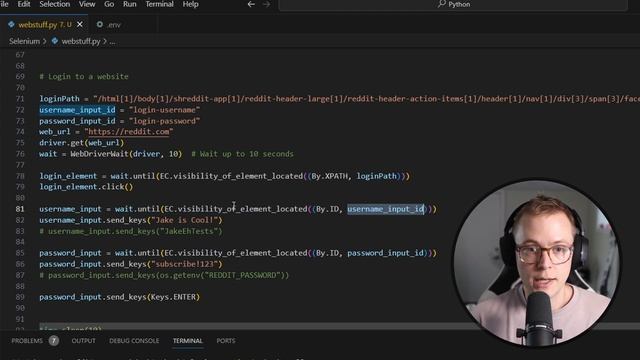This screenshot has width=640, height=360.
Task: Click the loginPath variable on line 71
Action: pyautogui.click(x=59, y=99)
